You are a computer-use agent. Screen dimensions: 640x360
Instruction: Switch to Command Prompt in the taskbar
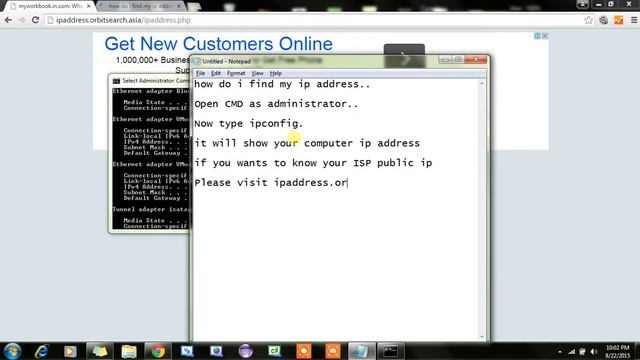tap(390, 351)
